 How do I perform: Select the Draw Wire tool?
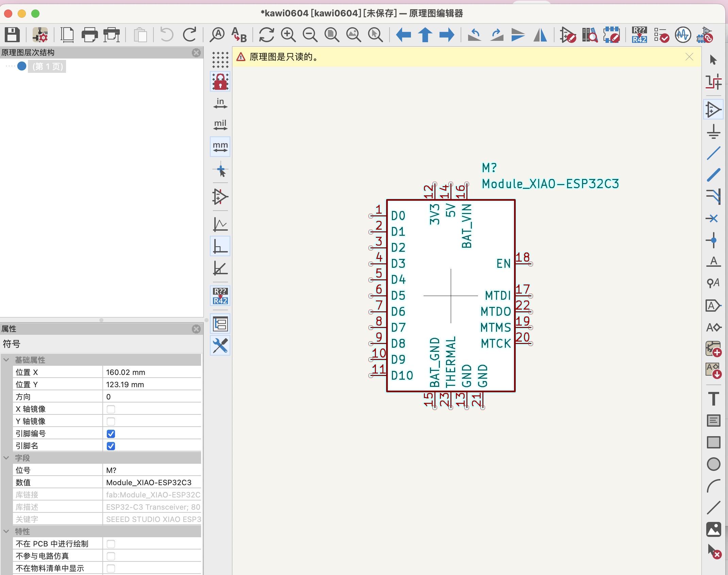click(x=713, y=153)
